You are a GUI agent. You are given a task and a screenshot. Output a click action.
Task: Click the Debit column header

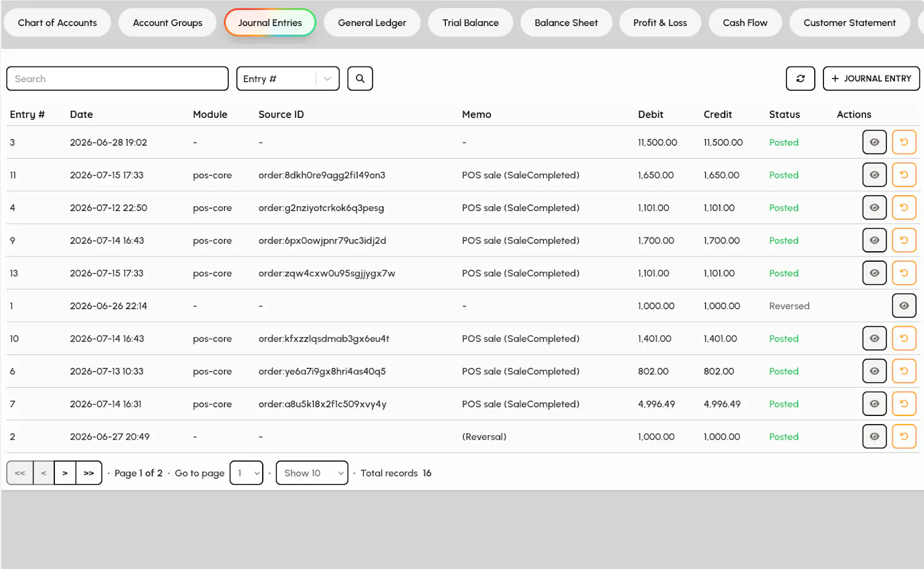650,114
